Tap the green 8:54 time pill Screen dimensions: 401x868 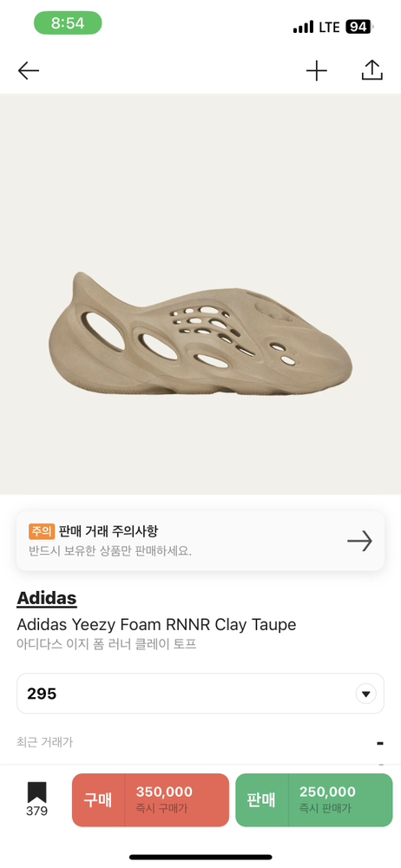(68, 23)
